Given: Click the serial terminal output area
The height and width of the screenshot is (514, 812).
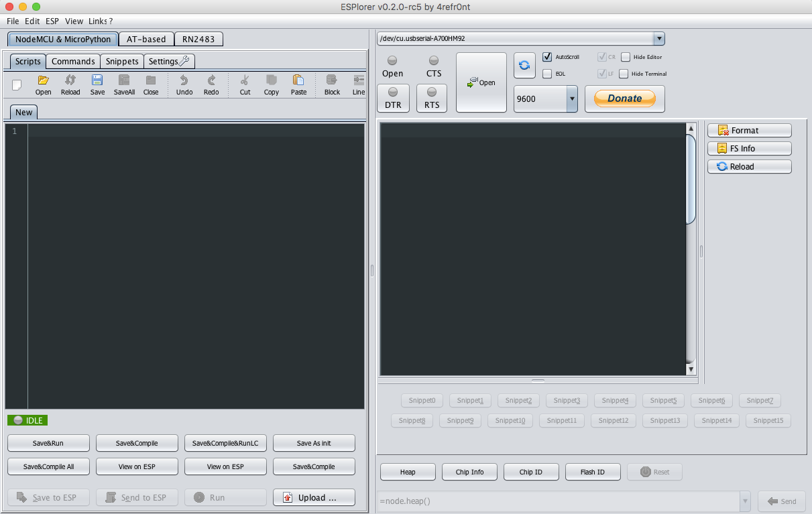Looking at the screenshot, I should (533, 249).
